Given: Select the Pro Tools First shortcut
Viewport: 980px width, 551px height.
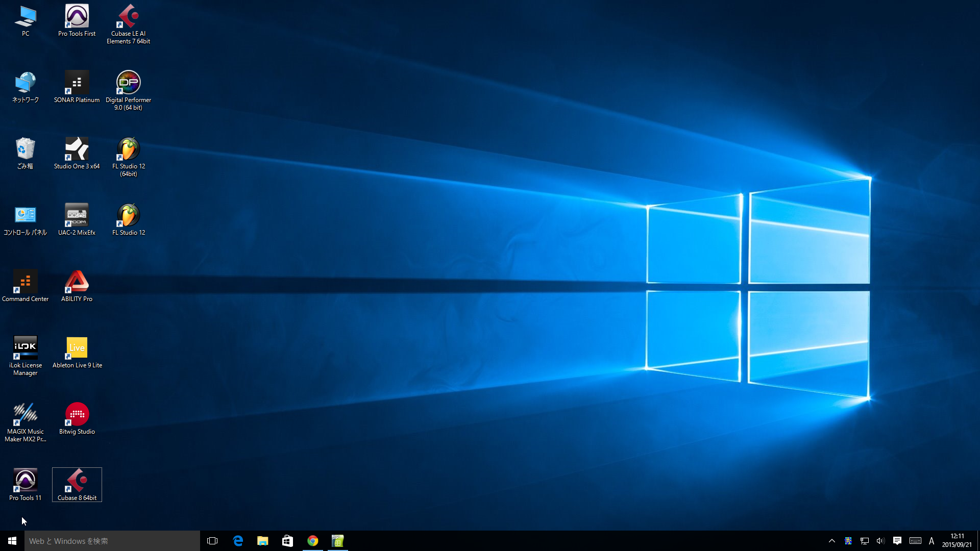Looking at the screenshot, I should [x=77, y=20].
